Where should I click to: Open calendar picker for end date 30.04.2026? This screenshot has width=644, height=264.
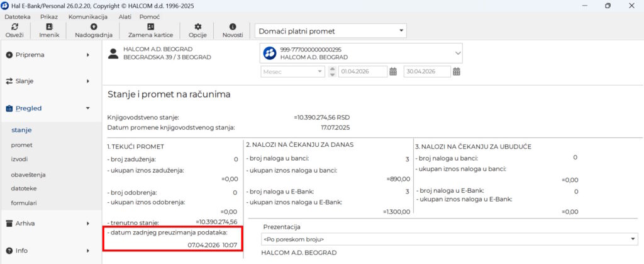click(x=457, y=71)
